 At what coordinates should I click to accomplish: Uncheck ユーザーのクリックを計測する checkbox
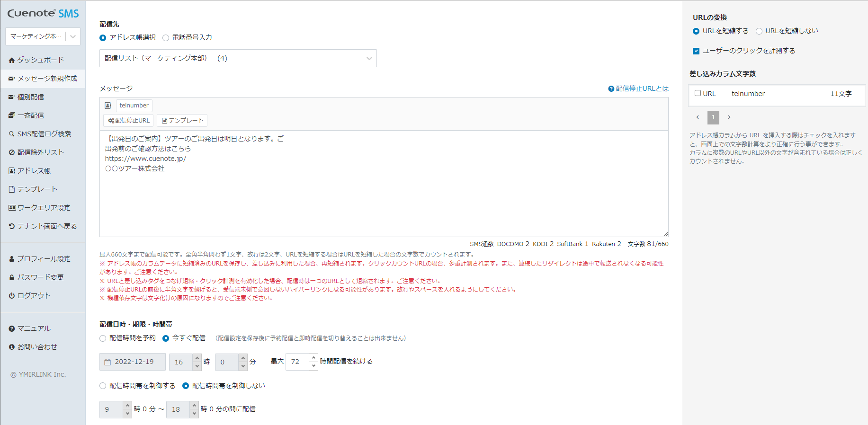[696, 51]
